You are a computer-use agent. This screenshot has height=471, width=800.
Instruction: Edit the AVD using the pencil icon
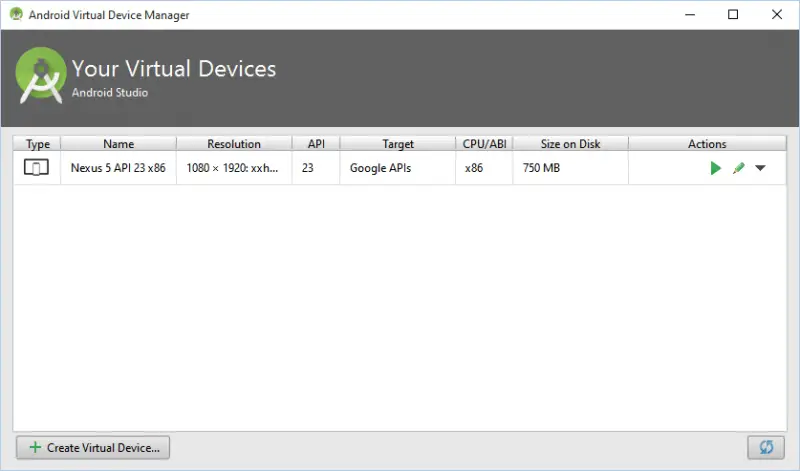click(x=738, y=168)
